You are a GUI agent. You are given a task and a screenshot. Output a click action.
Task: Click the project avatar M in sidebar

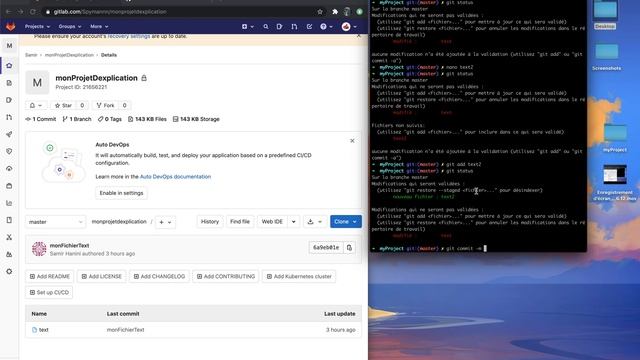pos(9,46)
